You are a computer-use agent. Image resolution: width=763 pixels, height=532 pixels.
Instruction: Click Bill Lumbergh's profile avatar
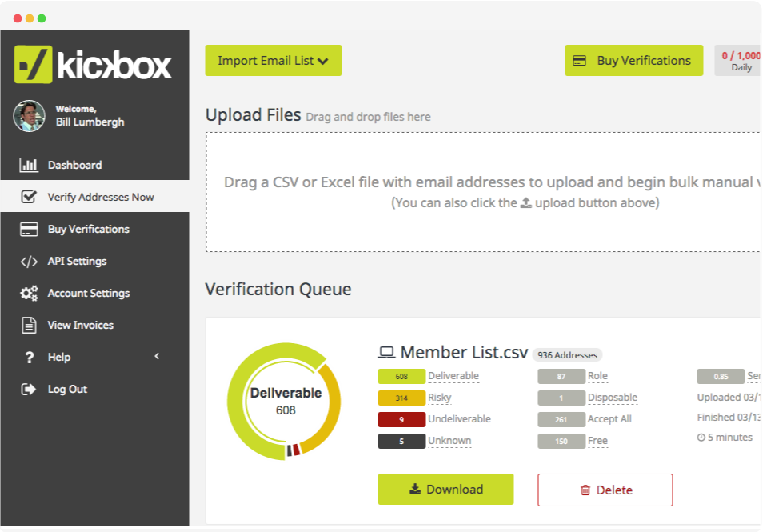coord(30,116)
